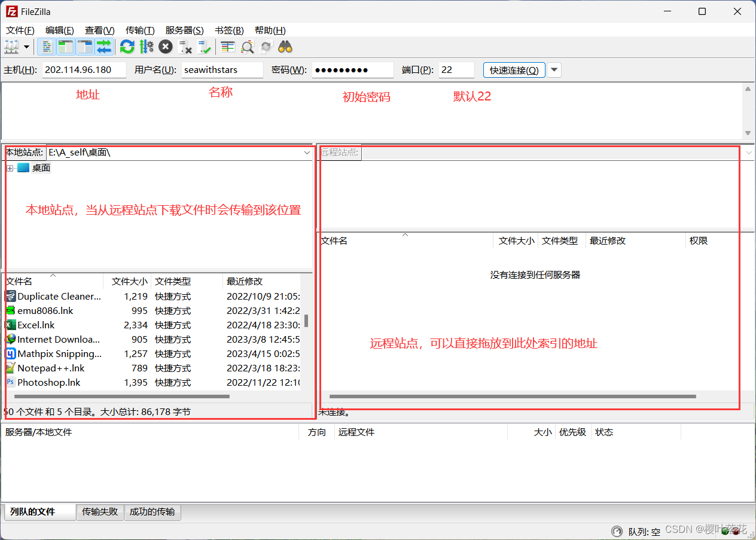
Task: Refresh the file and folder lists
Action: 127,47
